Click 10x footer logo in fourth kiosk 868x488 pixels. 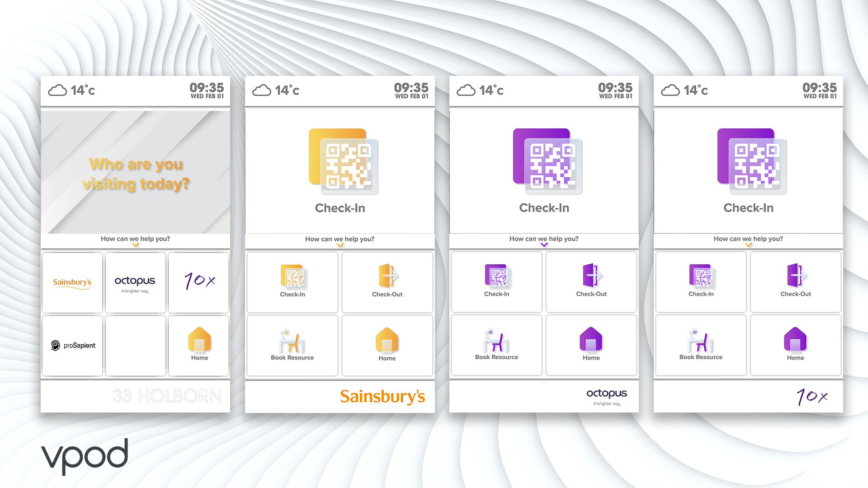[812, 397]
